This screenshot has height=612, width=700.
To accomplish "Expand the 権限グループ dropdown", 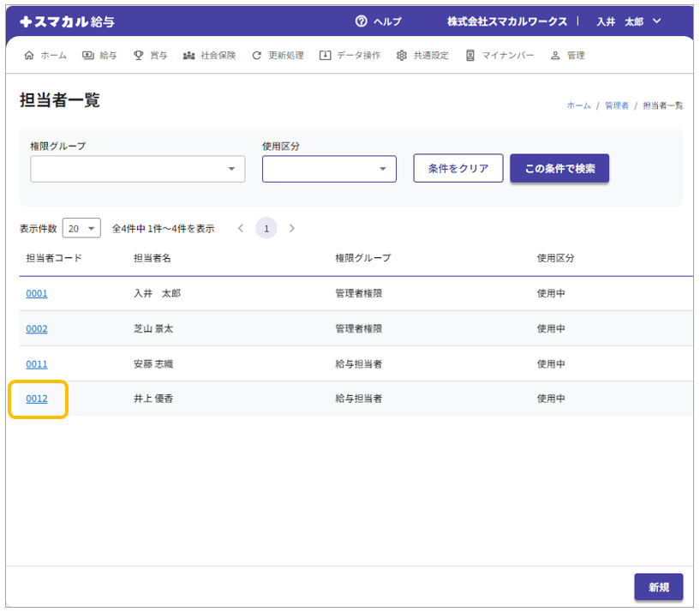I will 230,169.
